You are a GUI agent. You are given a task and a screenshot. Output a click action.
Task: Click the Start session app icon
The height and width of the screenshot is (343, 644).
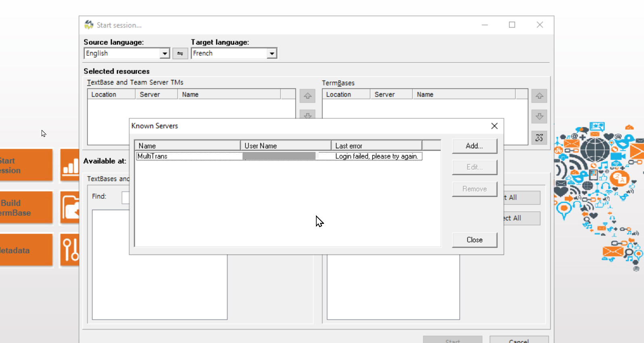pyautogui.click(x=89, y=25)
